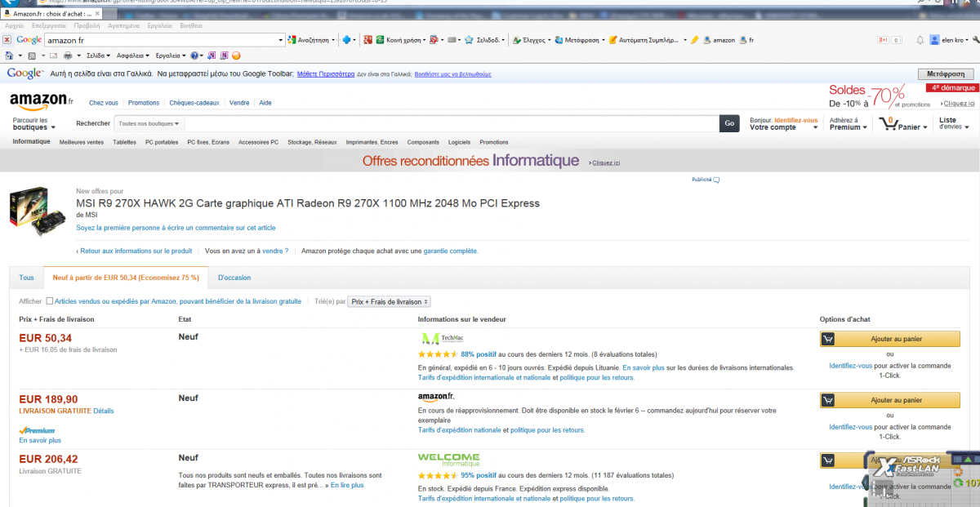Click the yellow highlighter pen icon

[695, 39]
